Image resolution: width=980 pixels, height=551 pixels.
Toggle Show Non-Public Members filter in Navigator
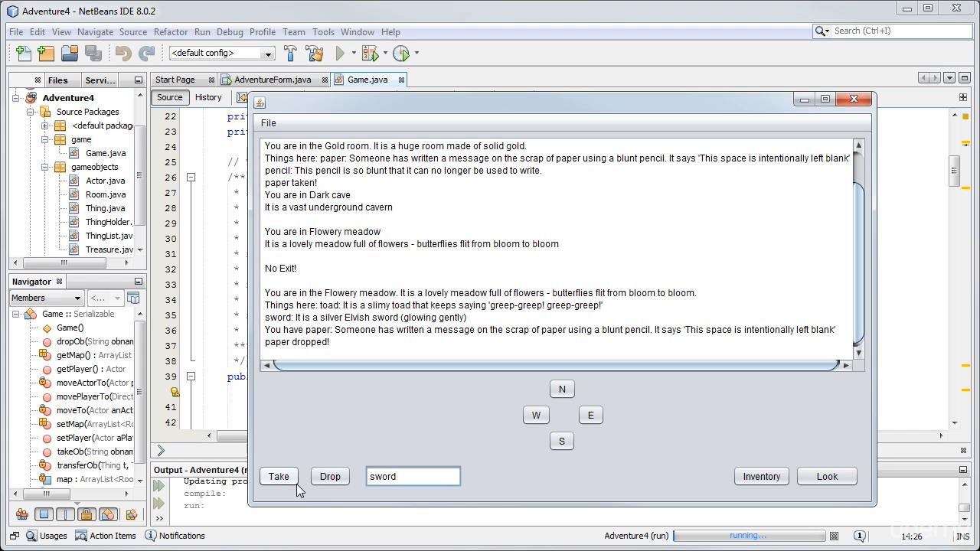point(87,514)
